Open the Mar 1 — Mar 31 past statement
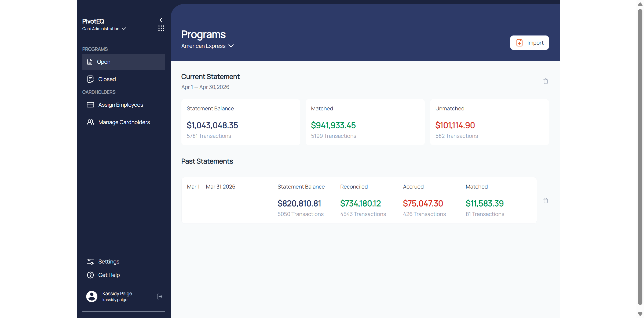 click(359, 200)
